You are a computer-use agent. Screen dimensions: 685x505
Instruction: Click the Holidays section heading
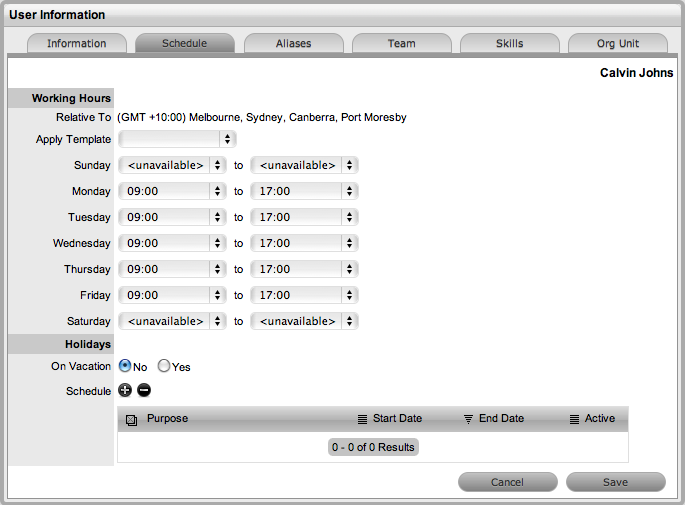pos(88,344)
